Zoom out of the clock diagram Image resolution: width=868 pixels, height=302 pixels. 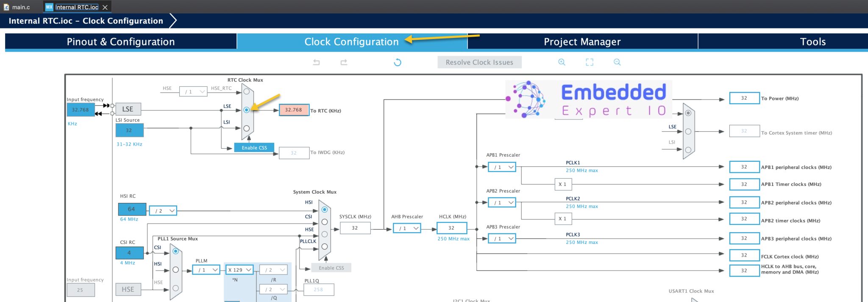[x=617, y=62]
